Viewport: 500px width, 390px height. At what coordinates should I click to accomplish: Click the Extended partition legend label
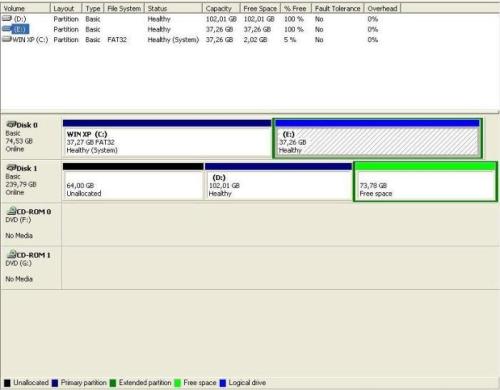[x=145, y=383]
